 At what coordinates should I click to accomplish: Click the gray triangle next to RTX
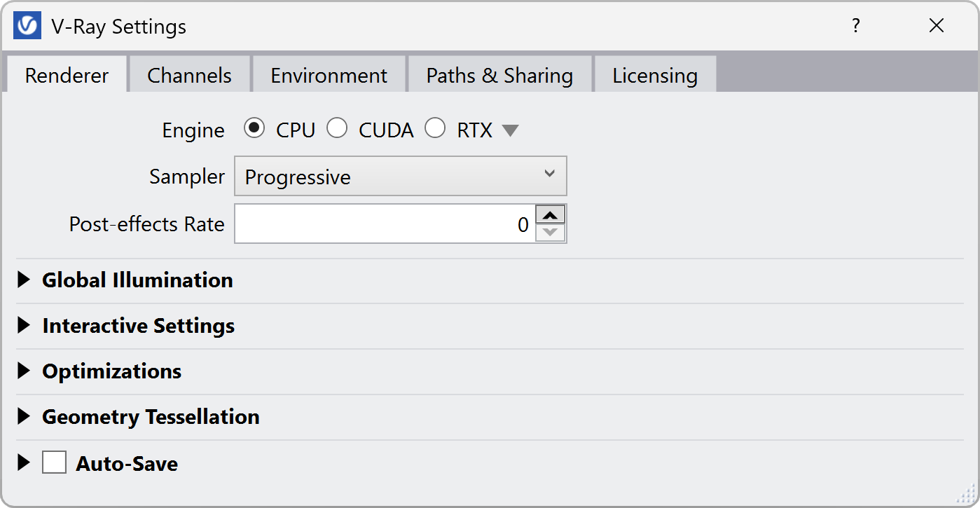pyautogui.click(x=510, y=130)
